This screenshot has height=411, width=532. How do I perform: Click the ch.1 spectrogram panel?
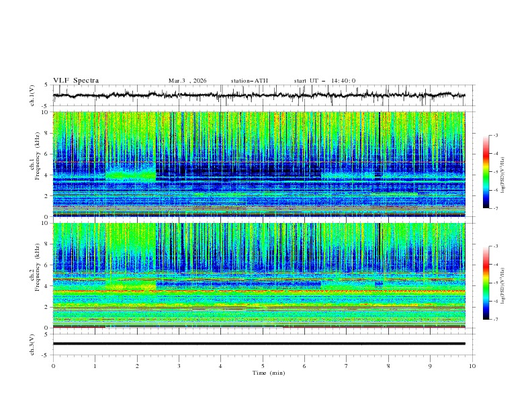click(259, 164)
